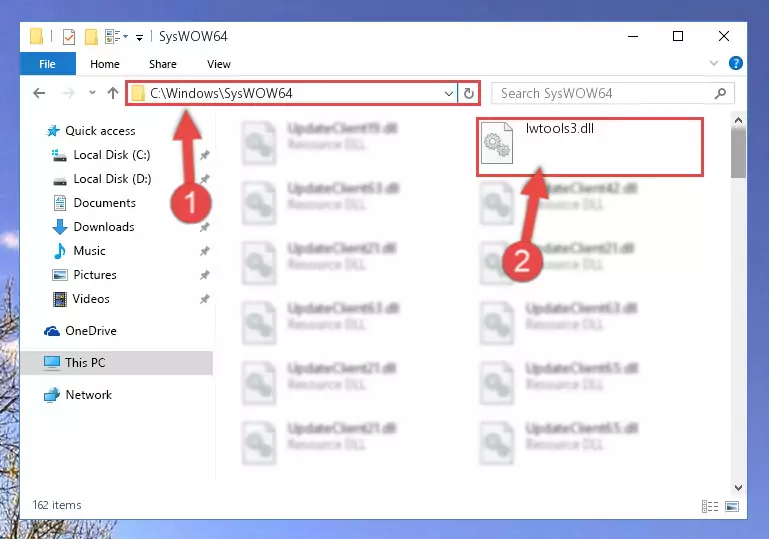
Task: Click the 162 items status text
Action: click(57, 505)
